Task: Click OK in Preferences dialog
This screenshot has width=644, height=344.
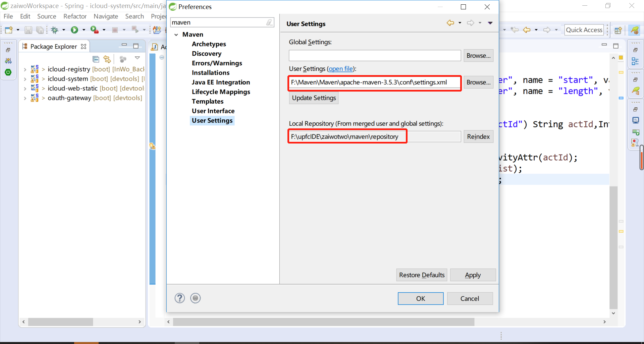Action: (x=421, y=298)
